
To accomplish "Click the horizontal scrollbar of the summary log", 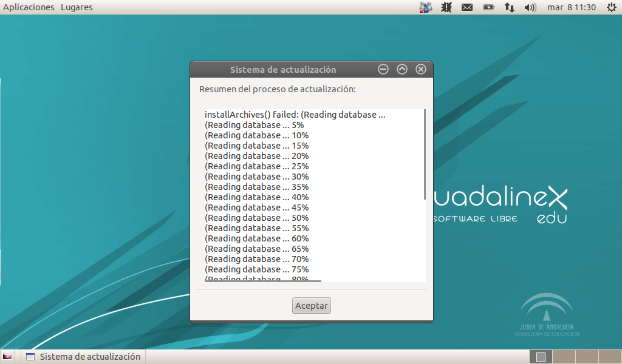I will 263,281.
